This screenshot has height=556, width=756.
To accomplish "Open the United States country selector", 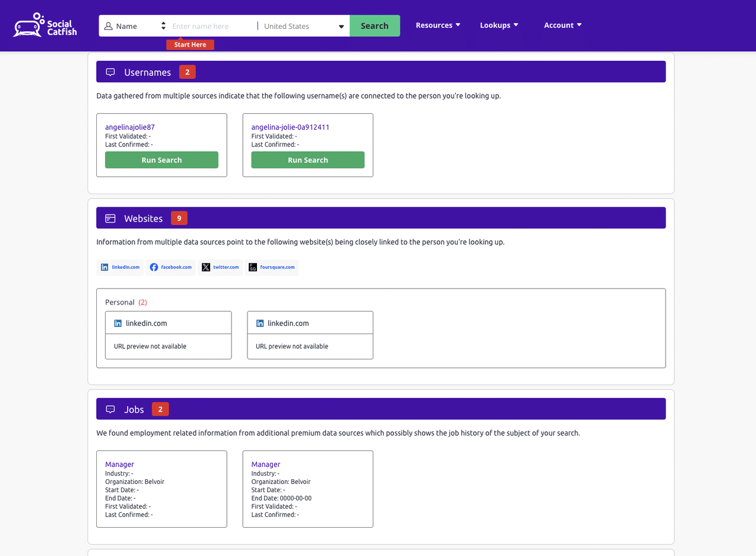I will (x=301, y=26).
